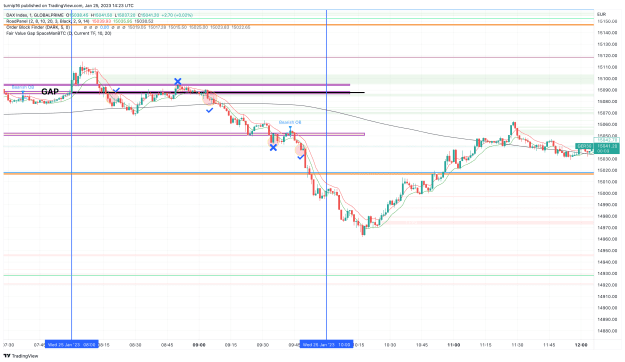Click the left-hand Bearish OB label
Image resolution: width=625 pixels, height=362 pixels.
point(23,87)
